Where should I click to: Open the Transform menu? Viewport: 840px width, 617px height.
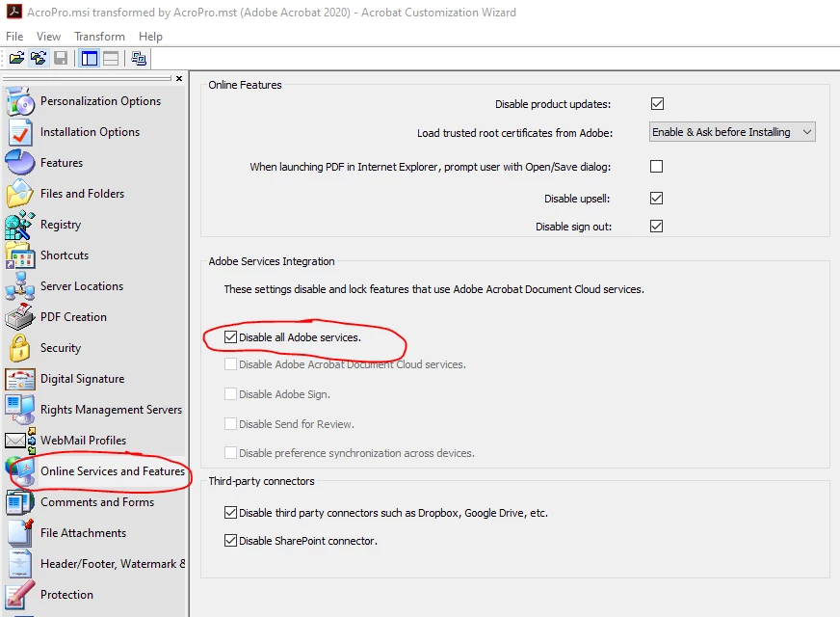[x=99, y=37]
